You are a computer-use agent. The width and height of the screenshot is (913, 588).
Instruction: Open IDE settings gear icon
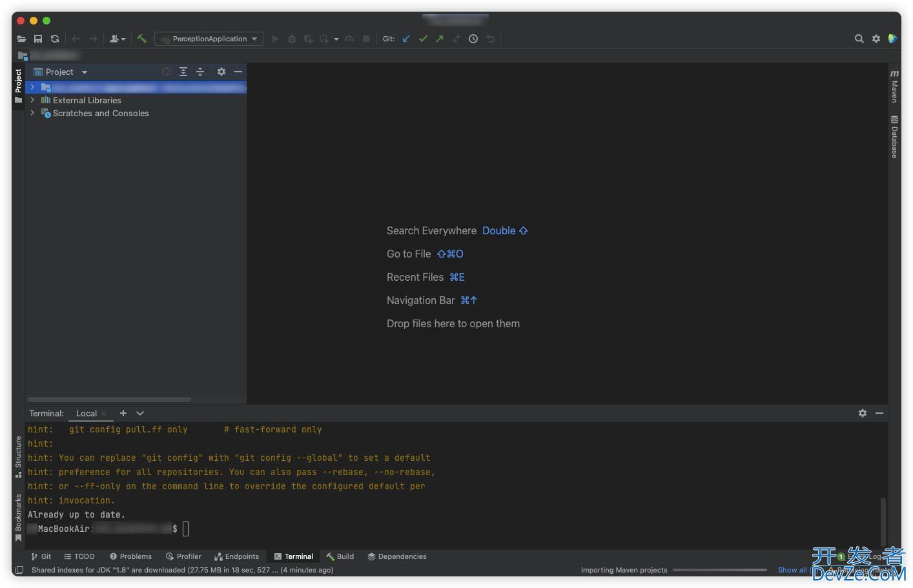[876, 39]
